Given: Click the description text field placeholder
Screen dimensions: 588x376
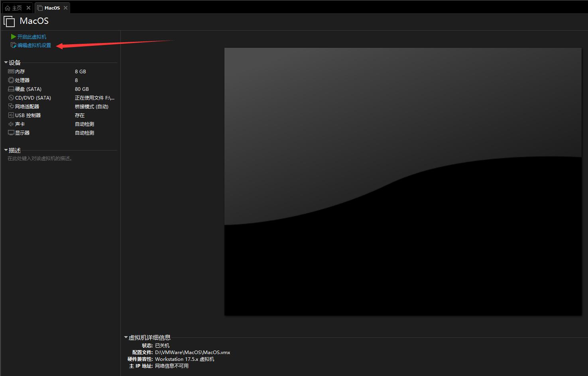Looking at the screenshot, I should [x=40, y=159].
